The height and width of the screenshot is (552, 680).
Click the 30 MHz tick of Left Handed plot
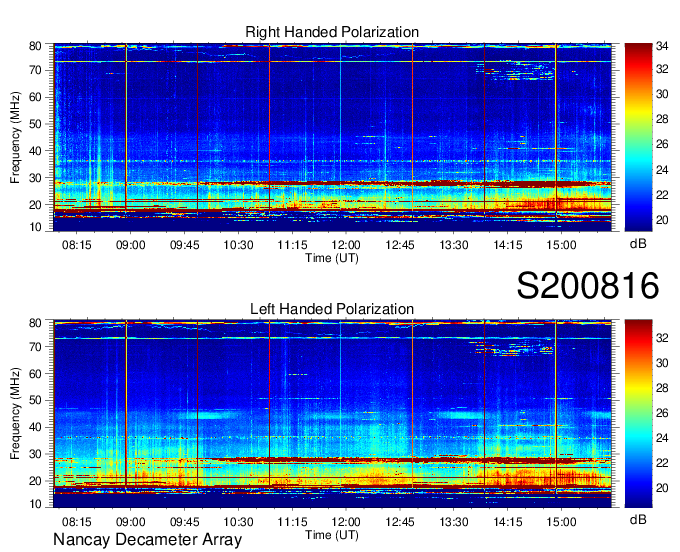35,454
